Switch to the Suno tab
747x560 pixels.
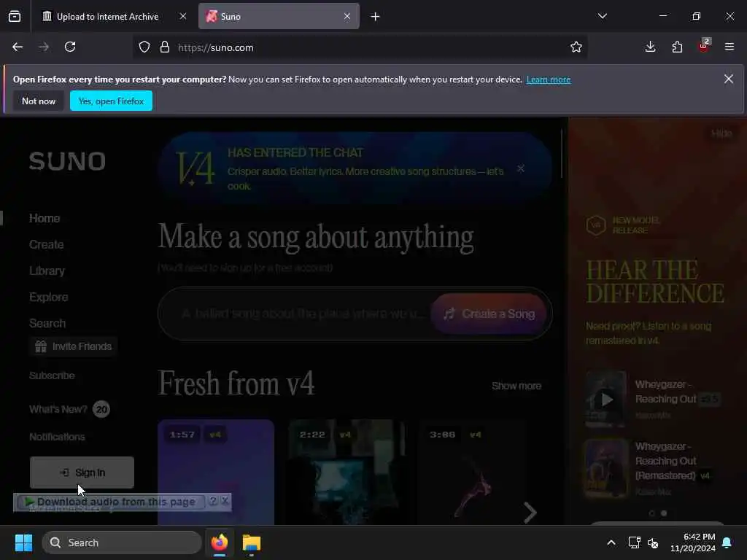point(279,17)
